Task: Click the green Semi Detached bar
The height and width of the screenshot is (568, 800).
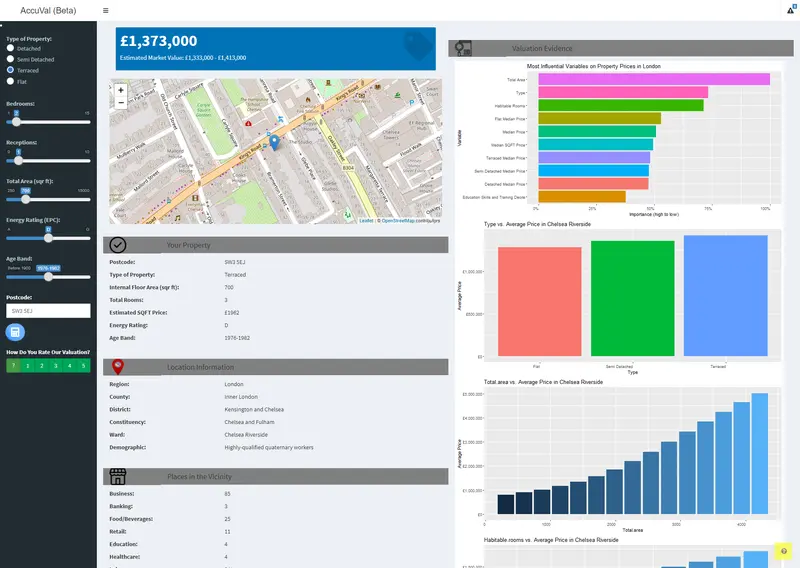Action: pos(633,299)
